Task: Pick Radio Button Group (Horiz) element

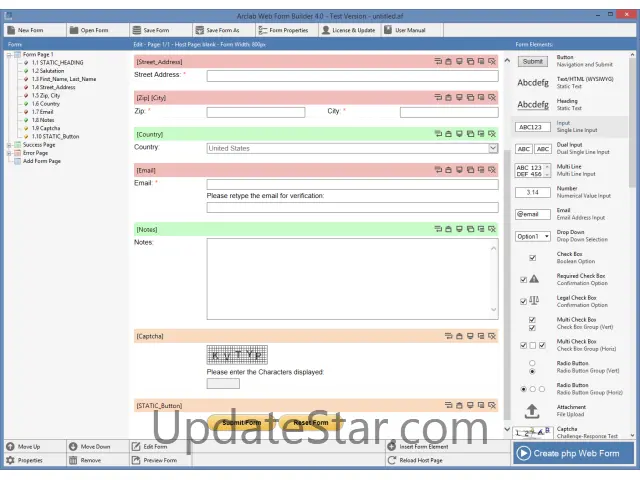Action: click(x=570, y=389)
